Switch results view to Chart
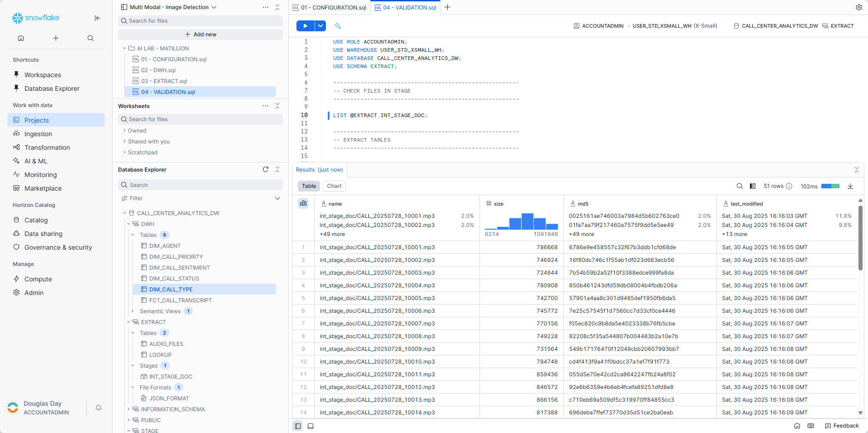 (334, 186)
